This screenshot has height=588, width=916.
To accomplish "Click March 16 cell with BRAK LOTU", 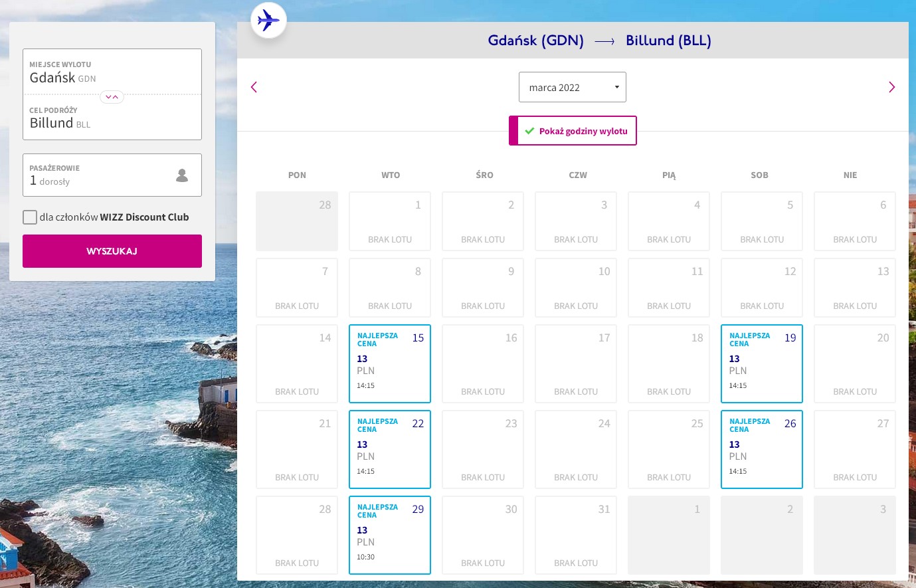I will (483, 363).
